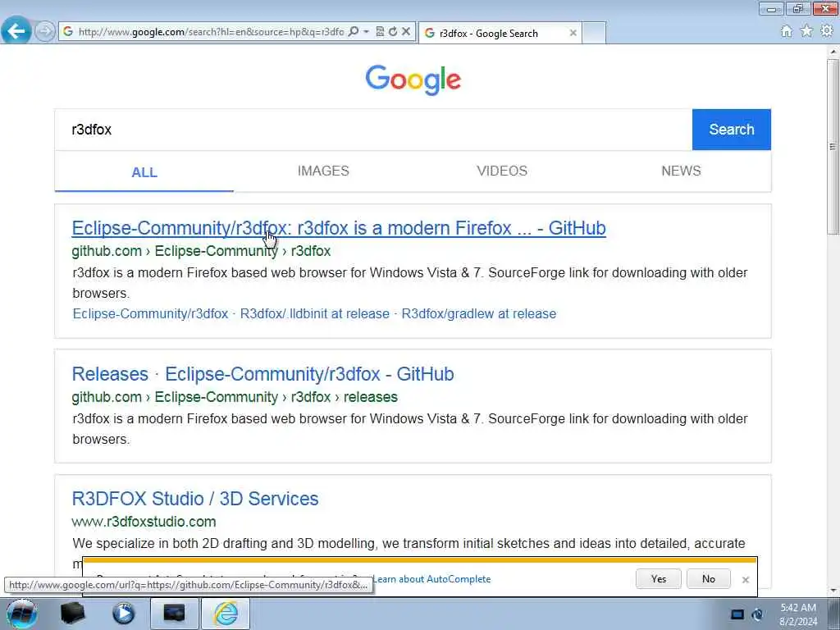Screen dimensions: 840x630
Task: Click the Show desktop strip
Action: click(x=834, y=614)
